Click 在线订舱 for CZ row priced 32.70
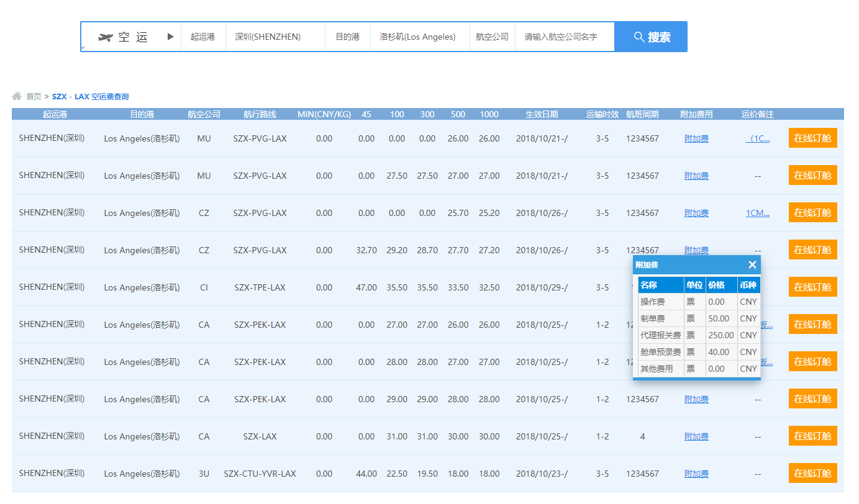859x504 pixels. pyautogui.click(x=812, y=250)
